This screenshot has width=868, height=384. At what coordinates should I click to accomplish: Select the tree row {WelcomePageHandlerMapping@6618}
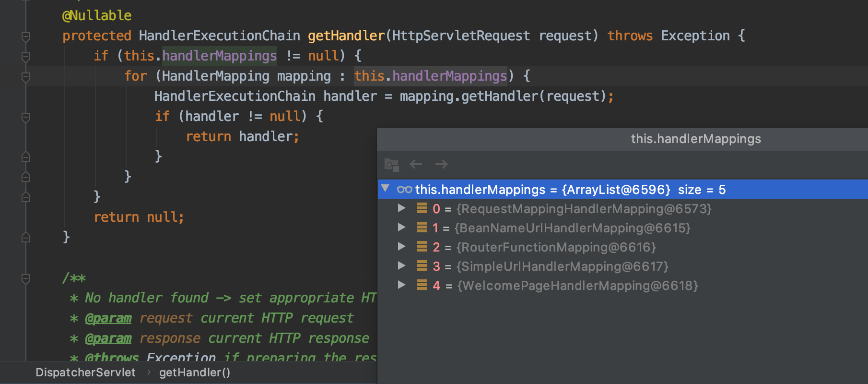pos(623,285)
